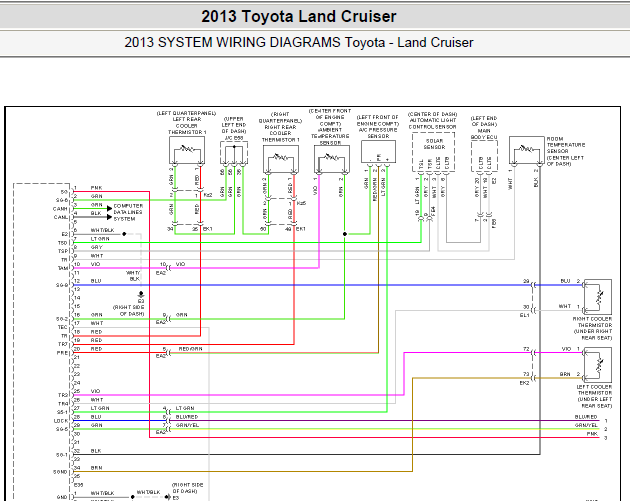This screenshot has width=630, height=501.
Task: Click the CANL data line arrowhead
Action: tap(109, 217)
